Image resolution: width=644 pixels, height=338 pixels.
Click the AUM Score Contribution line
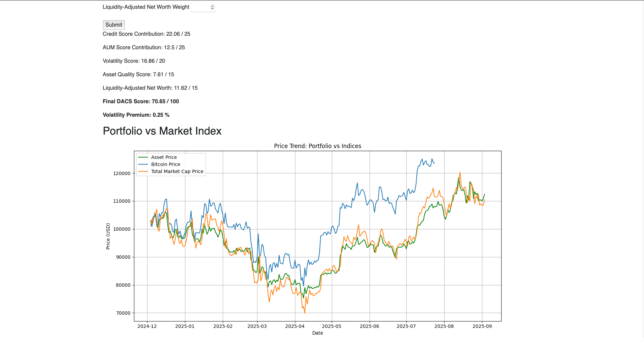point(144,48)
